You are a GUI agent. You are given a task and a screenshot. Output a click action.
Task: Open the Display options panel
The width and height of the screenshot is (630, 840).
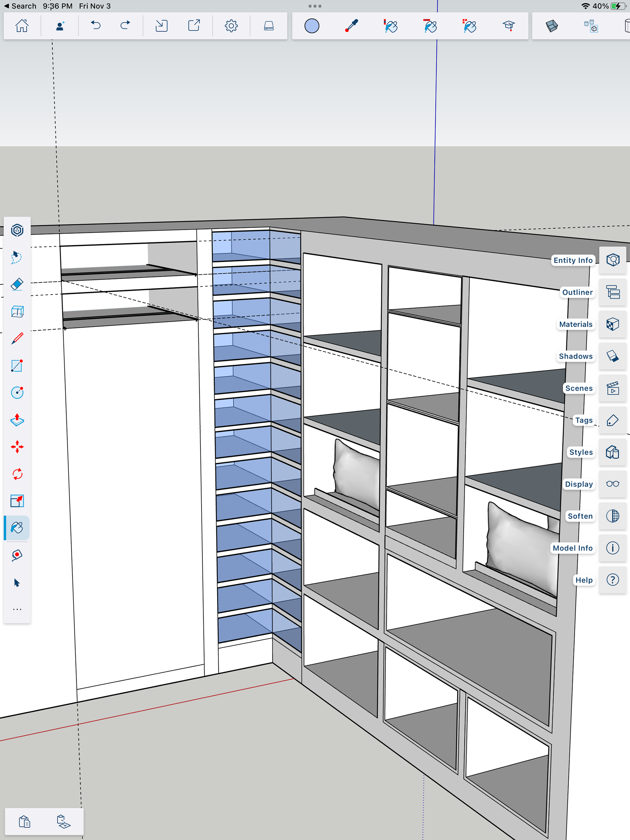tap(613, 484)
